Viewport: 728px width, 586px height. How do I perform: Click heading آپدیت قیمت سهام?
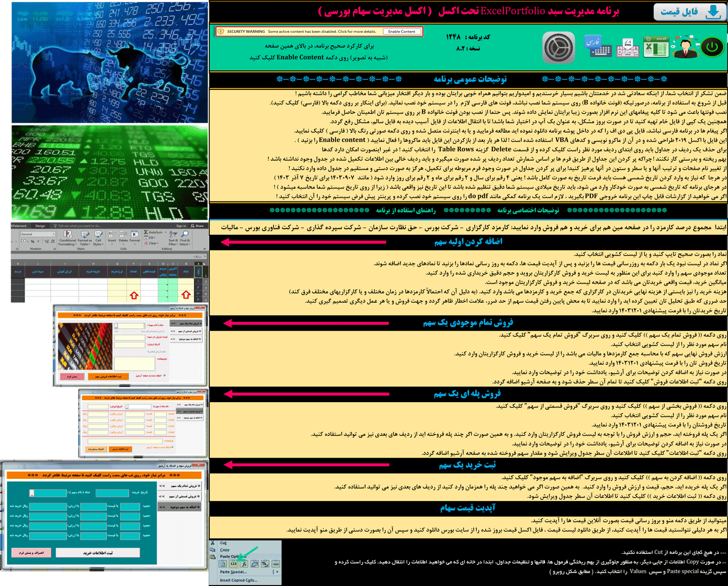(x=468, y=508)
